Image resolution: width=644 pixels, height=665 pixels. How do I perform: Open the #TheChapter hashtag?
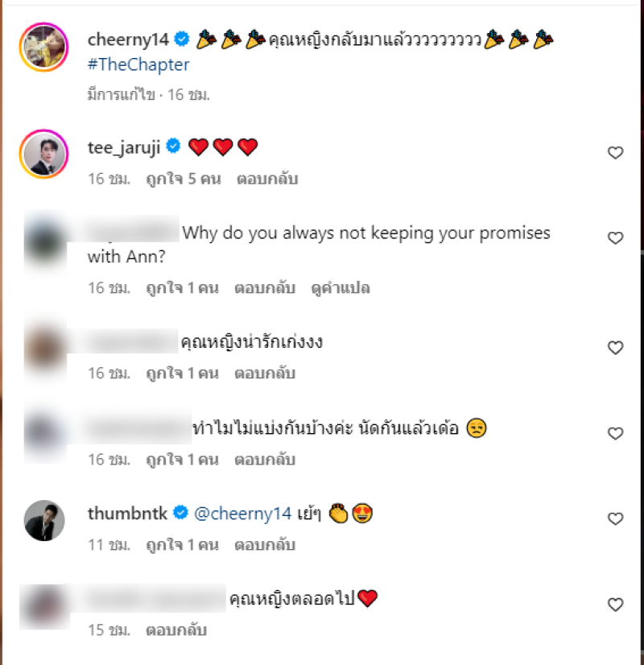click(x=138, y=64)
